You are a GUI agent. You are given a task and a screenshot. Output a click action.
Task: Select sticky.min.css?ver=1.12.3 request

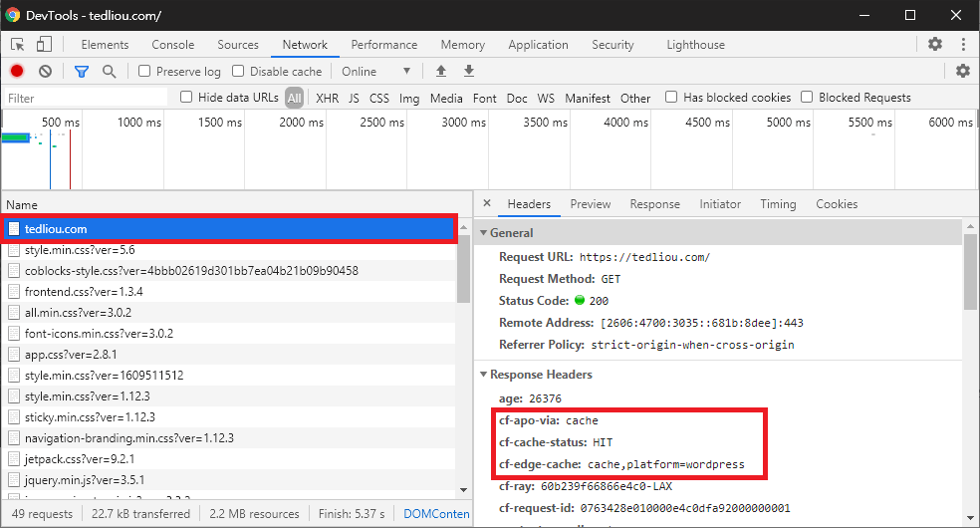tap(230, 417)
